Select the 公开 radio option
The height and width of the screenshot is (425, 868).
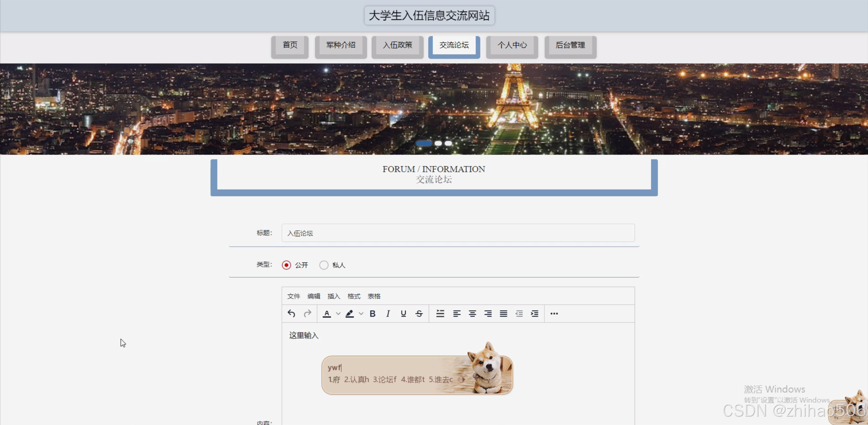(x=286, y=265)
